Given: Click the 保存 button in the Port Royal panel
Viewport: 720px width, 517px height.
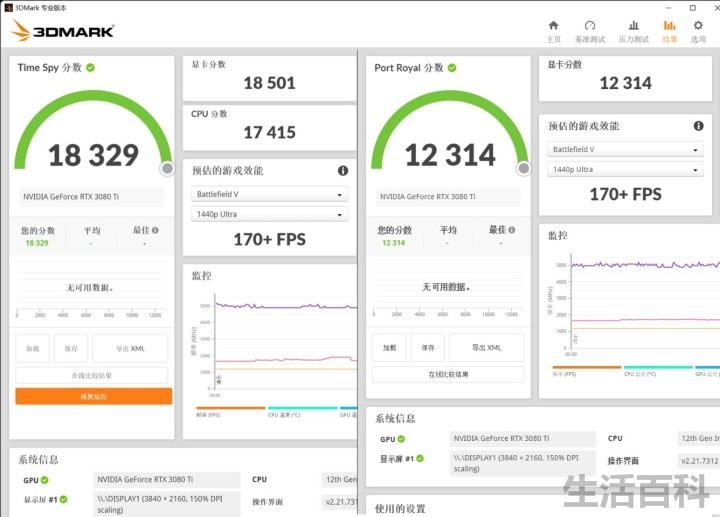Looking at the screenshot, I should [428, 348].
